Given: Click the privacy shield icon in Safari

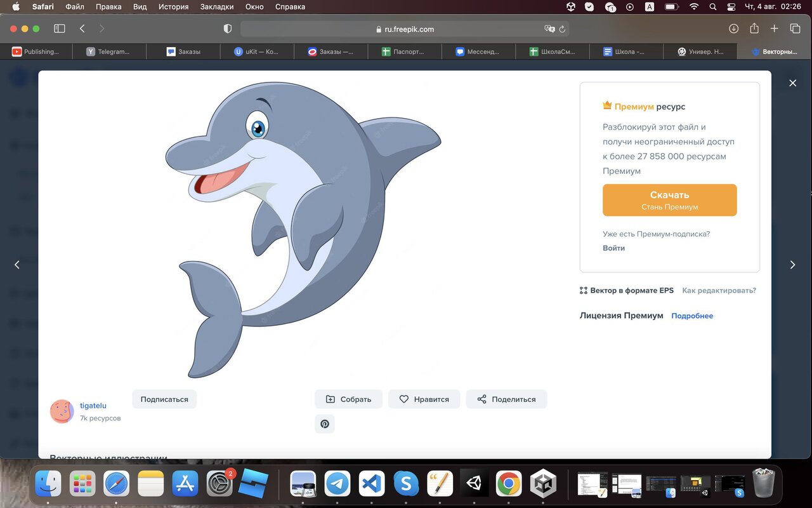Looking at the screenshot, I should [x=228, y=29].
